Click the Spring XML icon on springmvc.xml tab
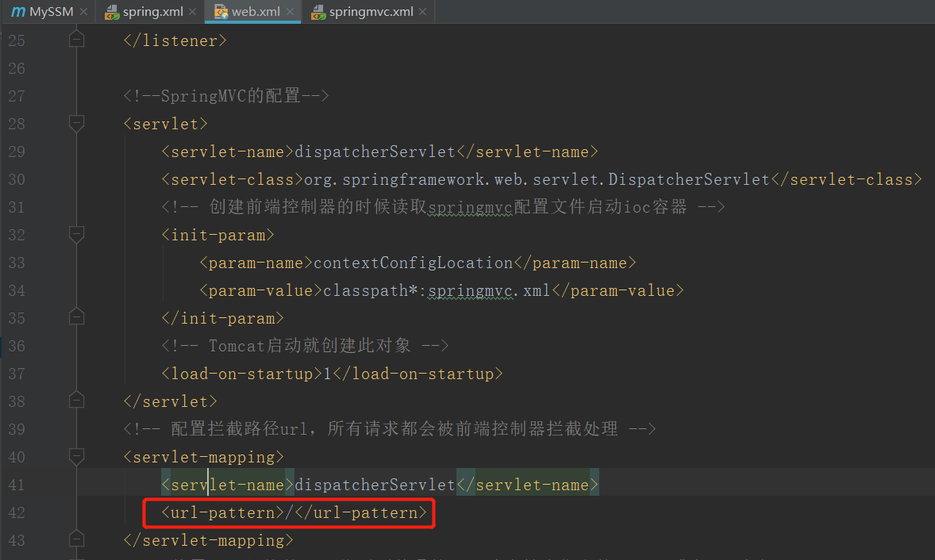The image size is (935, 560). coord(317,12)
